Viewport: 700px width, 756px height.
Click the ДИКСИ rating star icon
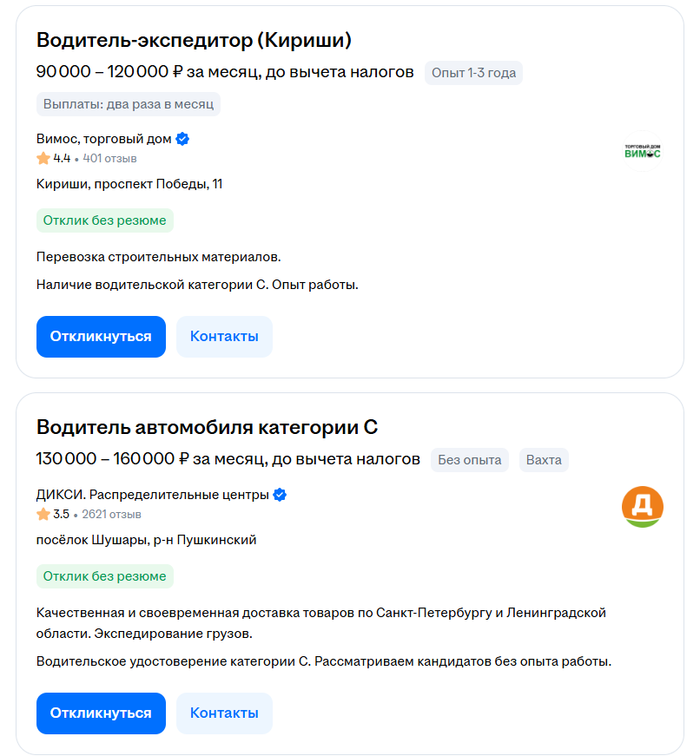[43, 514]
